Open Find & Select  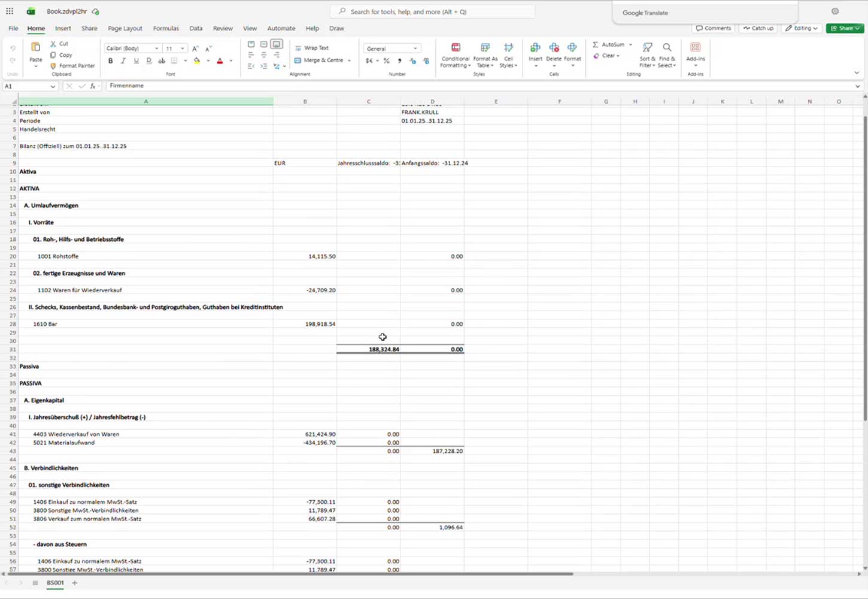(667, 55)
